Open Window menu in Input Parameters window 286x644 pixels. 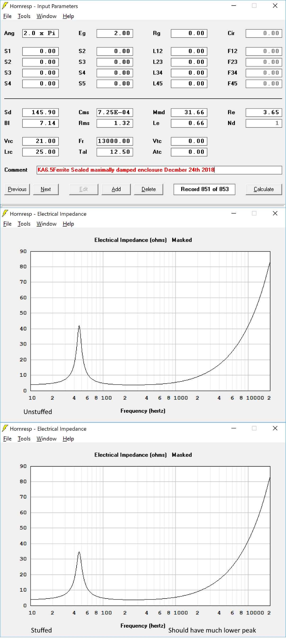(x=47, y=16)
